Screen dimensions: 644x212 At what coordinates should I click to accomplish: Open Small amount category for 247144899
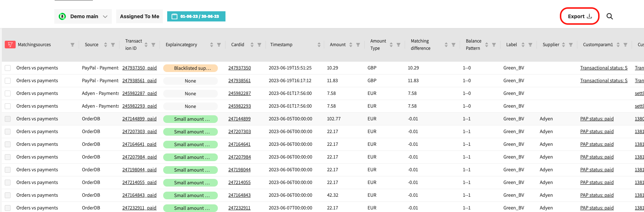[x=191, y=119]
